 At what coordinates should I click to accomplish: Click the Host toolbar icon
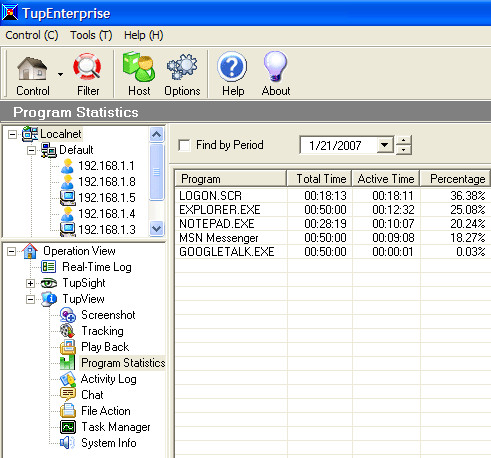[139, 67]
